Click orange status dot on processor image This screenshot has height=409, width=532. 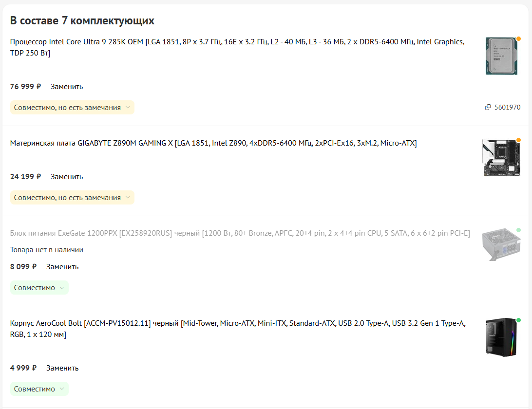pos(518,38)
